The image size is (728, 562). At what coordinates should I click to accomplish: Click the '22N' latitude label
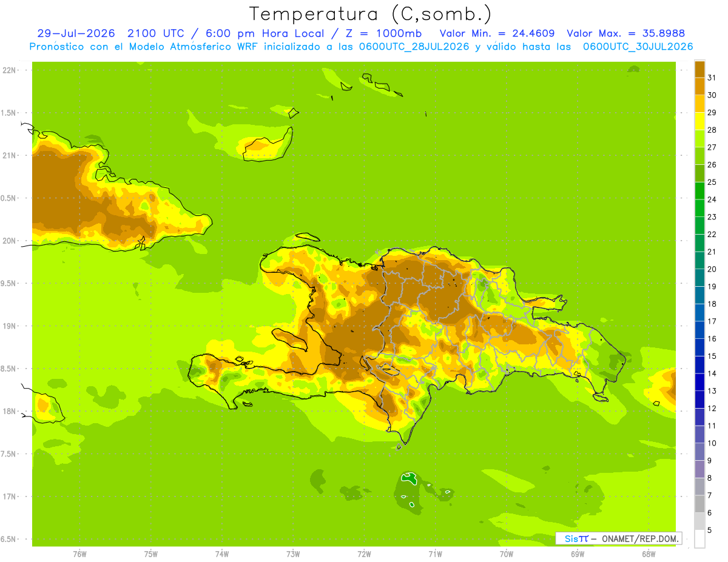coord(9,70)
